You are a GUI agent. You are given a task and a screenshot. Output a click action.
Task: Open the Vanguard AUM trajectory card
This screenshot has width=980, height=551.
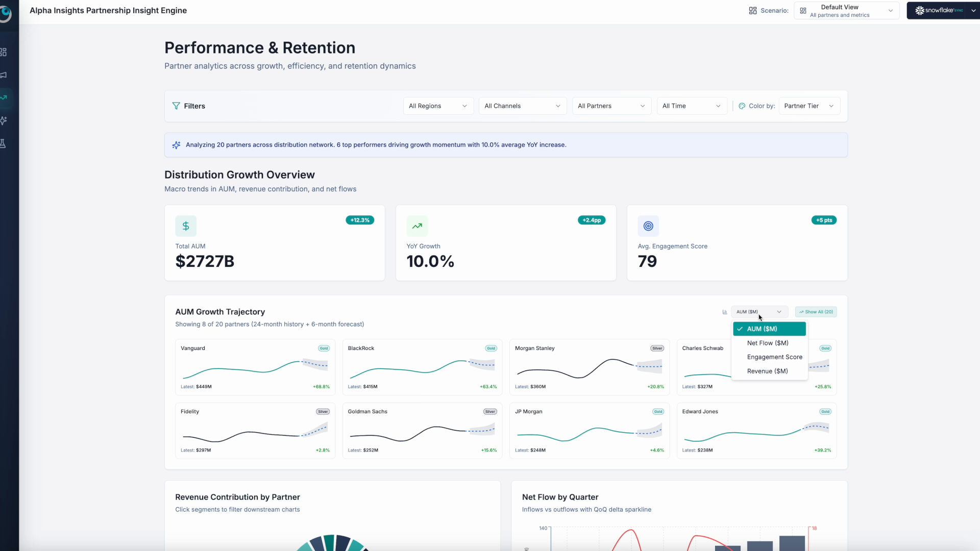(x=255, y=367)
